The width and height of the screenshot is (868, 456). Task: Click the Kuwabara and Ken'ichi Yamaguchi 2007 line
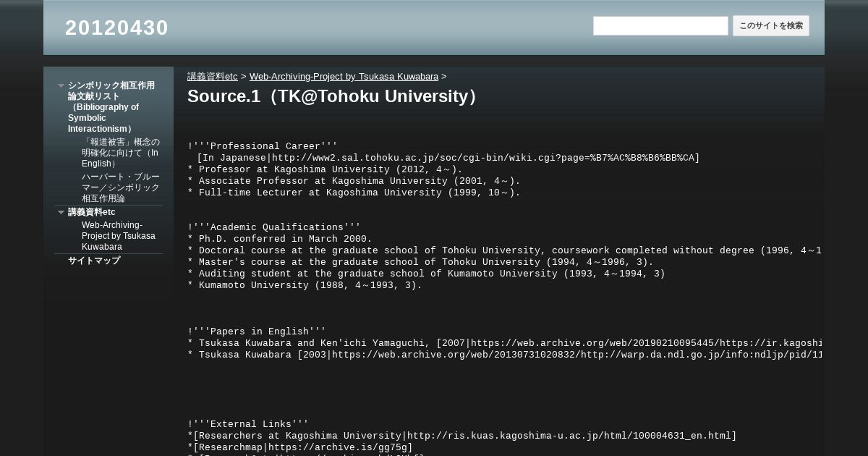point(505,343)
